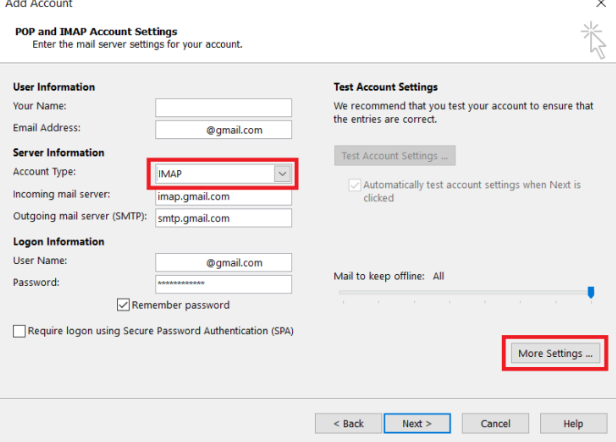Cancel the account setup
Image resolution: width=616 pixels, height=442 pixels.
pos(495,424)
